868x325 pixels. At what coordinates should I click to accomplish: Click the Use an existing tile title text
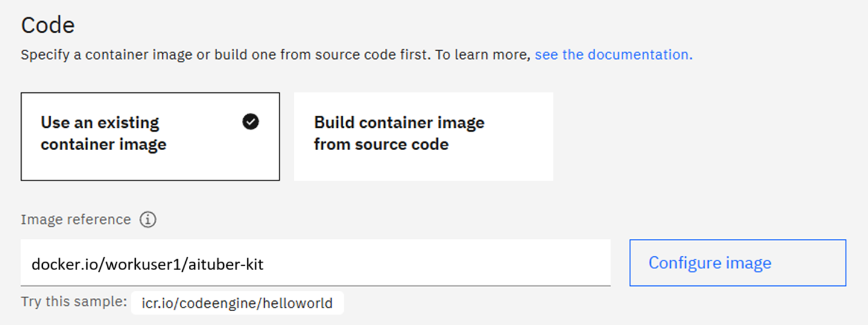100,123
